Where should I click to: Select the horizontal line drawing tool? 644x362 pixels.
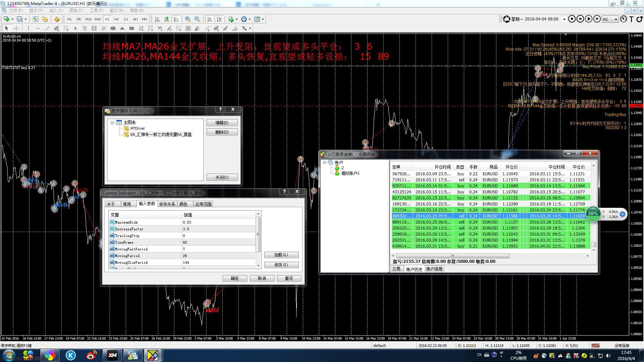coord(38,28)
